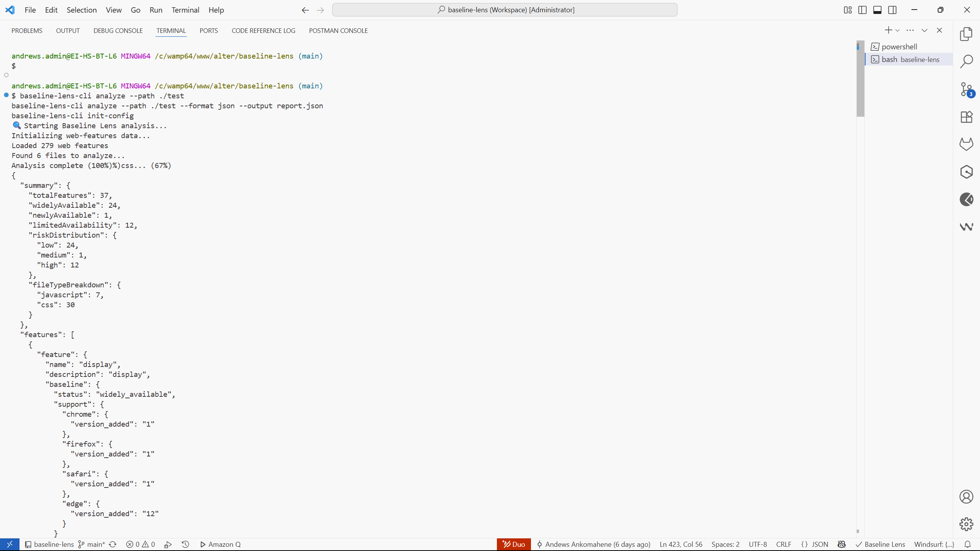Open the Extensions view icon
Image resolution: width=980 pixels, height=551 pixels.
[966, 117]
